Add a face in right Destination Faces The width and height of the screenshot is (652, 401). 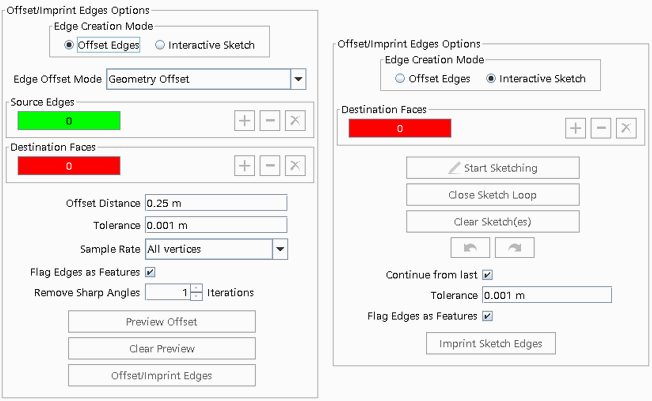[575, 128]
